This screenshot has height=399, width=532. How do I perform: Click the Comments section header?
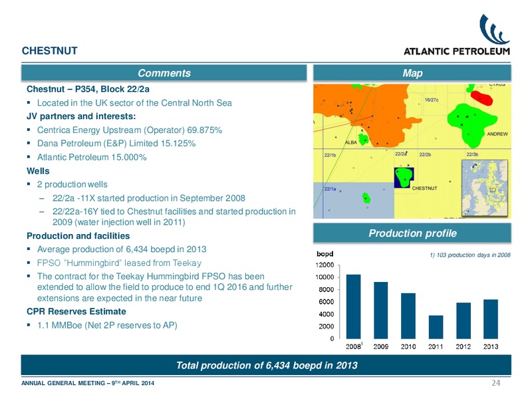coord(164,73)
